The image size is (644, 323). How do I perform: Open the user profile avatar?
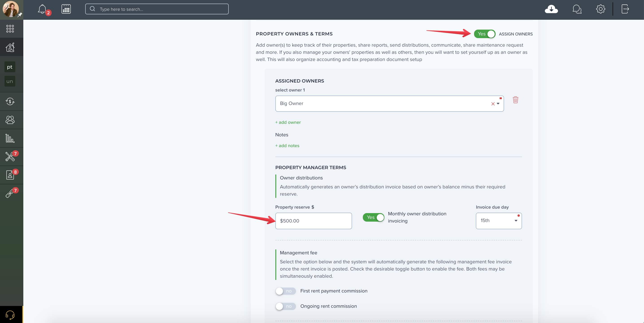point(11,9)
